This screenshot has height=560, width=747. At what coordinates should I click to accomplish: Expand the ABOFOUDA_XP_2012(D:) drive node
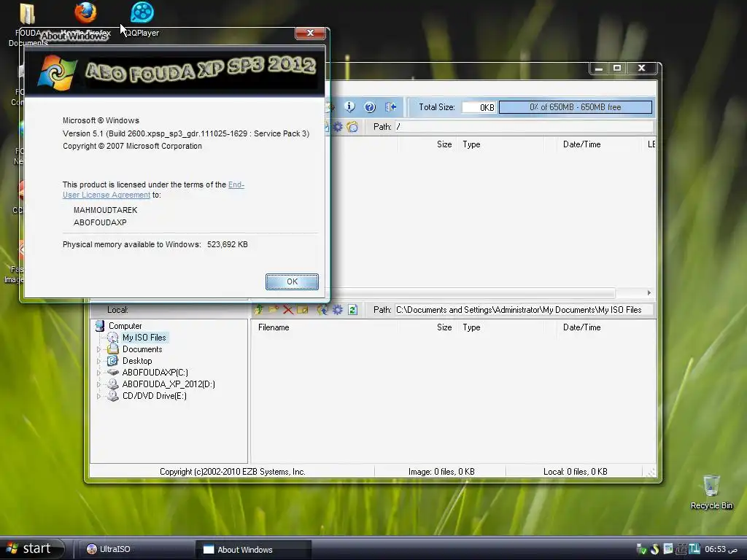click(99, 384)
